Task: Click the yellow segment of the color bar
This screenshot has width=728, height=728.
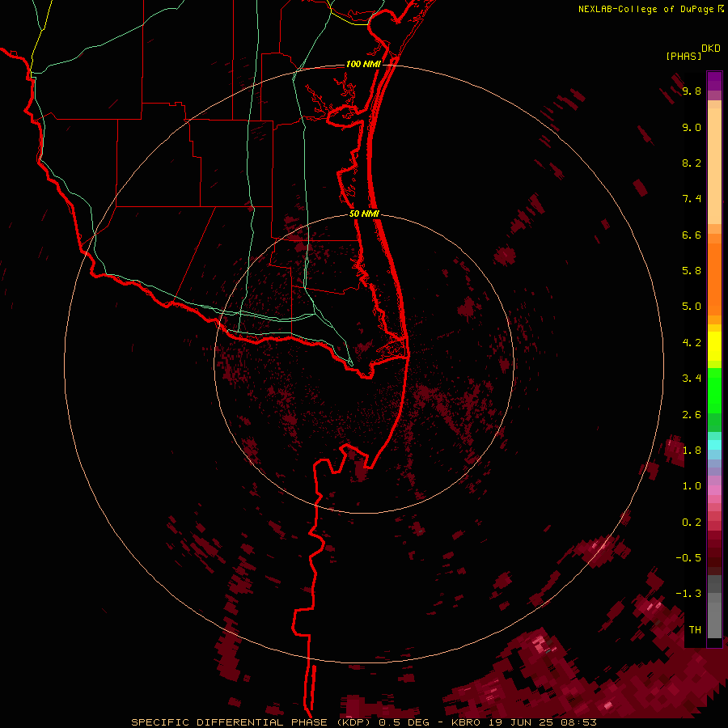Action: (x=714, y=346)
